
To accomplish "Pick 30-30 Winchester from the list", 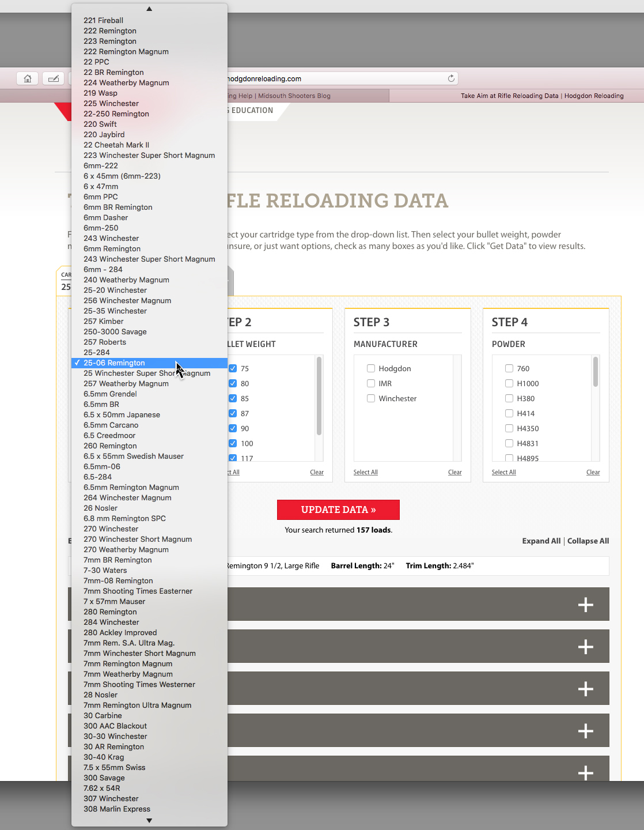I will click(149, 737).
